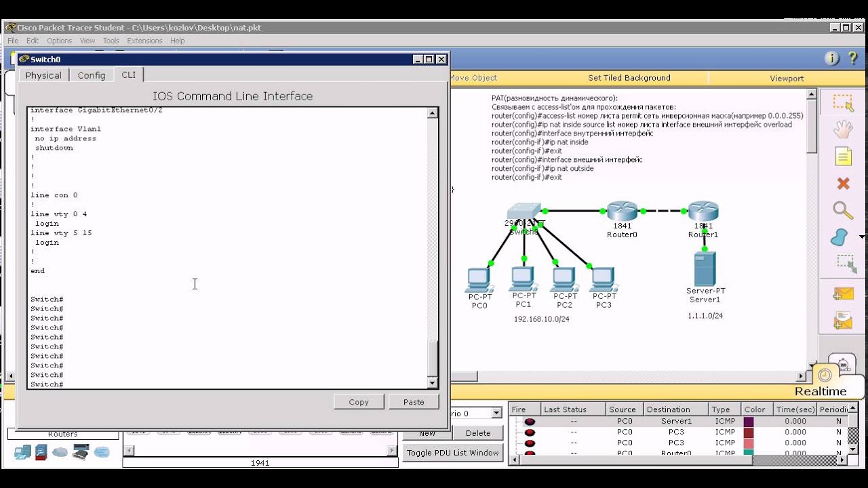868x488 pixels.
Task: Fire the second PC0 to PC3 PDU
Action: [x=530, y=443]
